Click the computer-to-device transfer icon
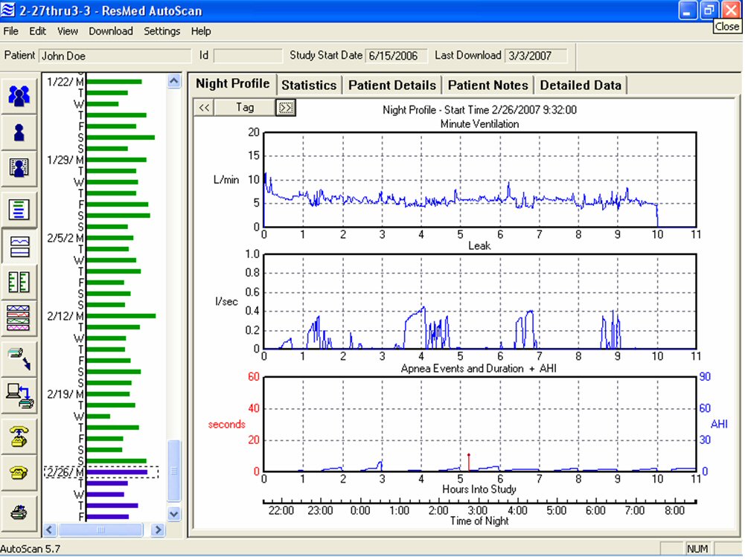Screen dimensions: 745x560 pos(19,393)
